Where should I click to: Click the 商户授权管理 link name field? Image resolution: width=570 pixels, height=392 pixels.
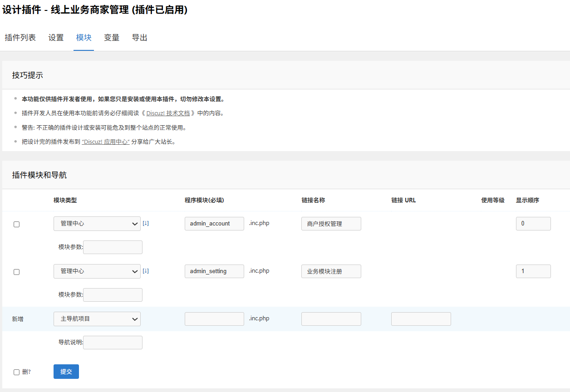point(331,224)
